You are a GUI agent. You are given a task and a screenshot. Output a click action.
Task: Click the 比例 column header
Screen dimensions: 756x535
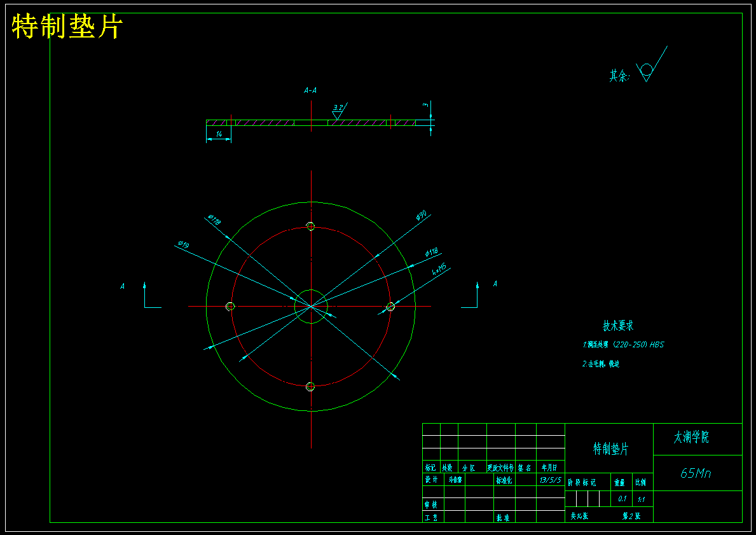tap(641, 482)
